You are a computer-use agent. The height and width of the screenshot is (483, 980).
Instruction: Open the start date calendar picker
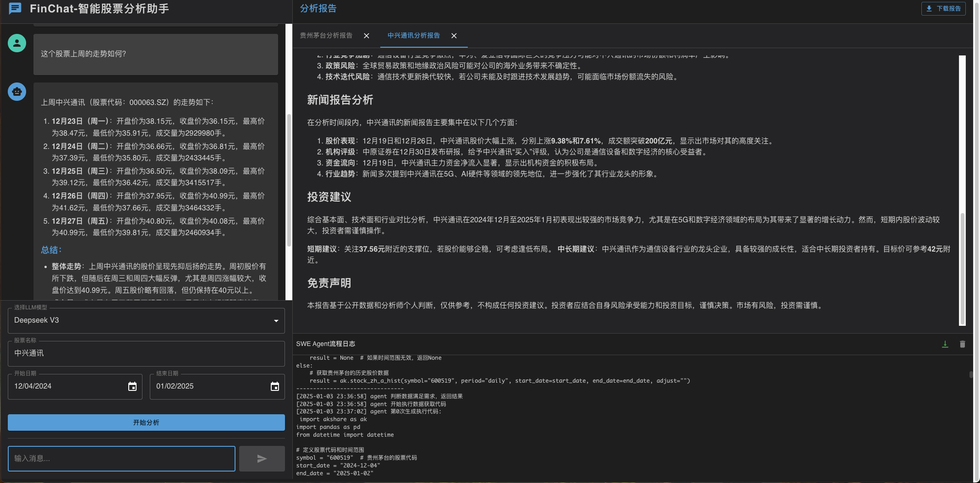[x=132, y=386]
